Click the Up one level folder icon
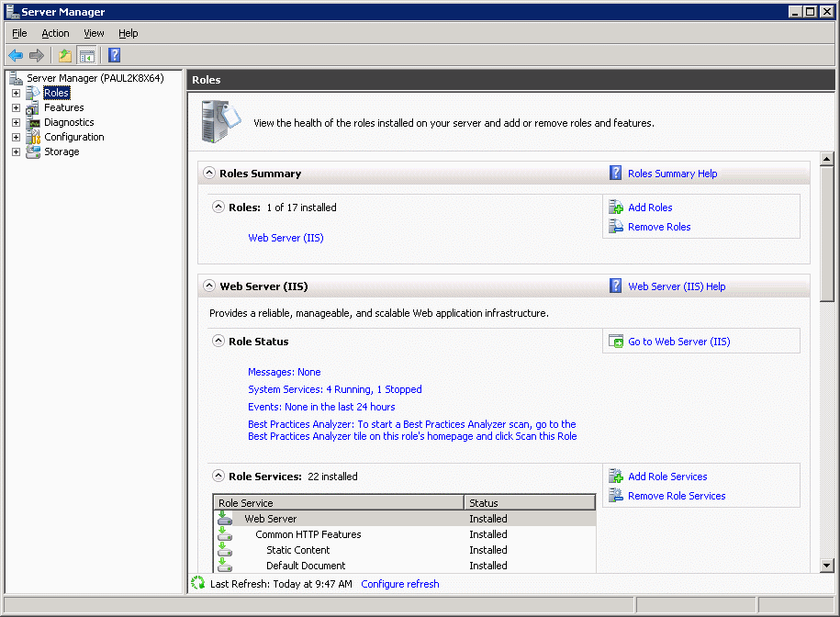The height and width of the screenshot is (617, 840). click(65, 55)
